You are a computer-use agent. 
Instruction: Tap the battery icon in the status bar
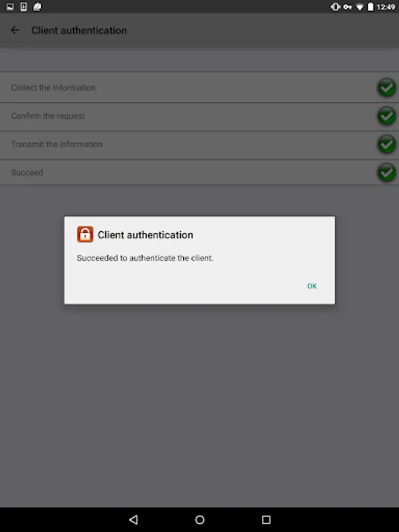click(371, 7)
